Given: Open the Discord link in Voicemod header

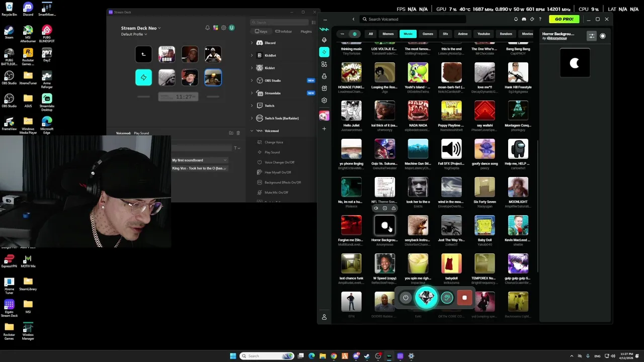Looking at the screenshot, I should (x=524, y=19).
